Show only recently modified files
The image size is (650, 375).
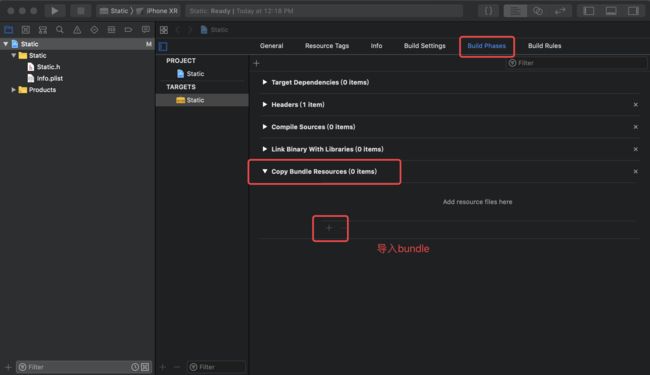coord(135,367)
